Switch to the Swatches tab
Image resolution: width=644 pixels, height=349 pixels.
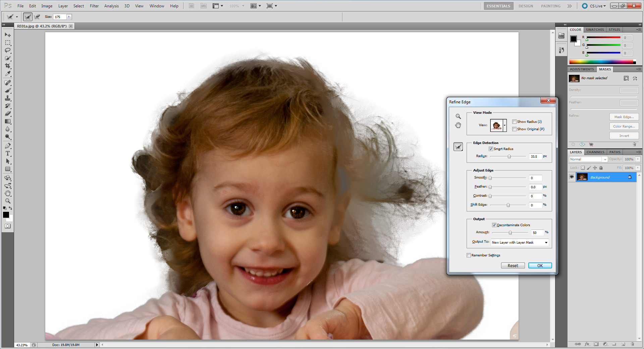pos(595,30)
